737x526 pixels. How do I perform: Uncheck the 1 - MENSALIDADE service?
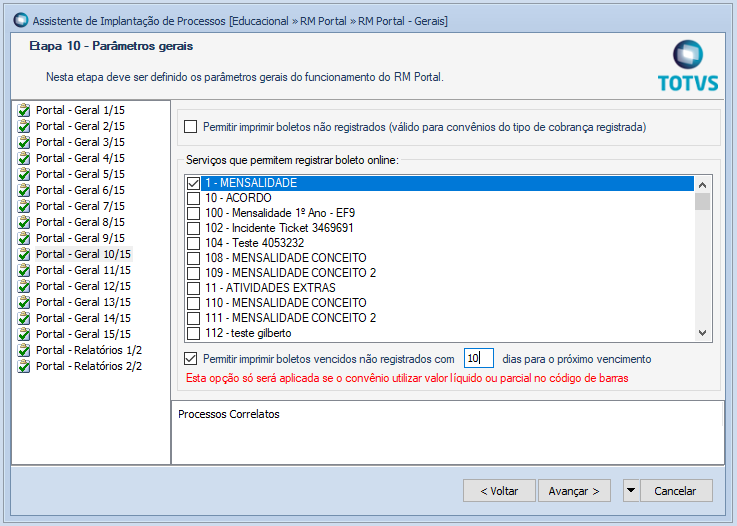[x=194, y=183]
